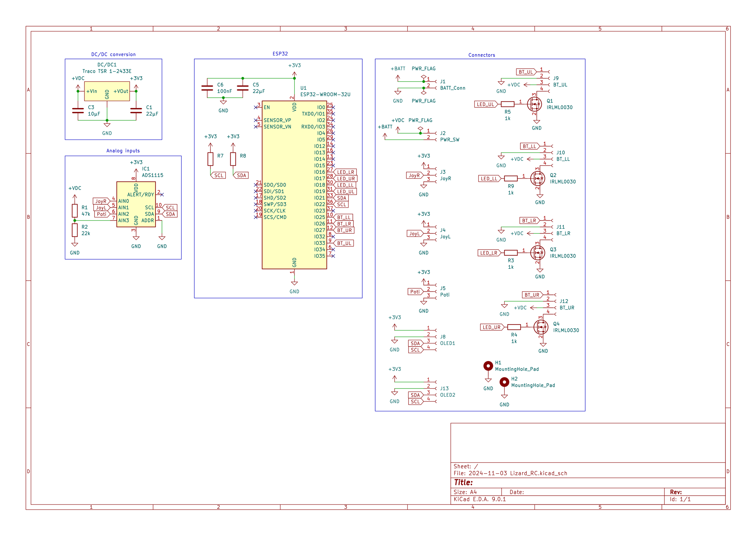Screen dimensions: 756x535
Task: Click the BT_LL label at connector J10
Action: coord(530,146)
